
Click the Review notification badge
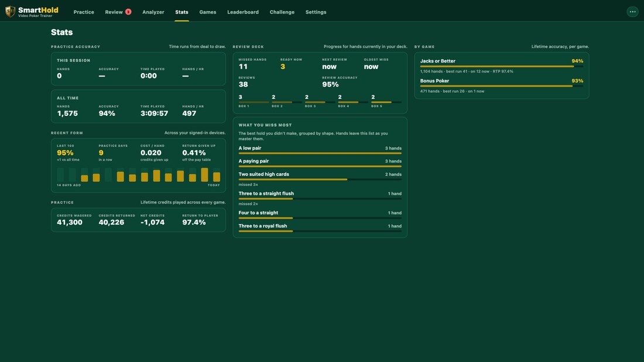point(128,12)
